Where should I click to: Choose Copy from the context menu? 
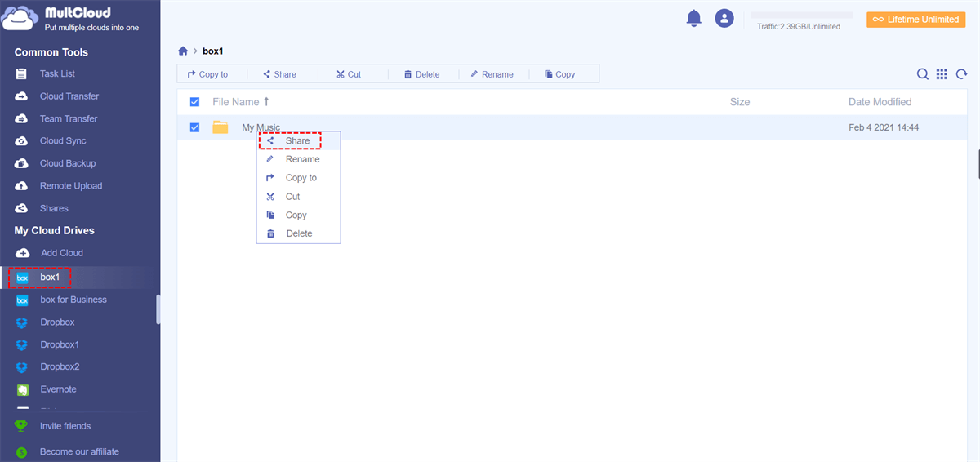click(299, 215)
